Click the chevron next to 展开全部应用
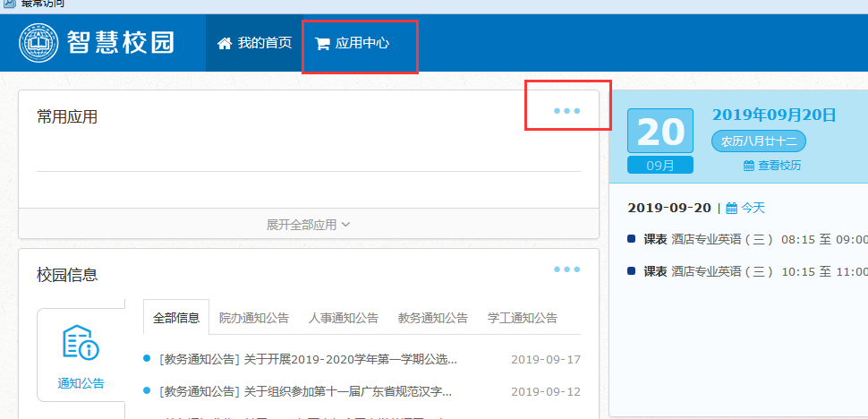Screen dimensions: 868x419 click(x=346, y=224)
